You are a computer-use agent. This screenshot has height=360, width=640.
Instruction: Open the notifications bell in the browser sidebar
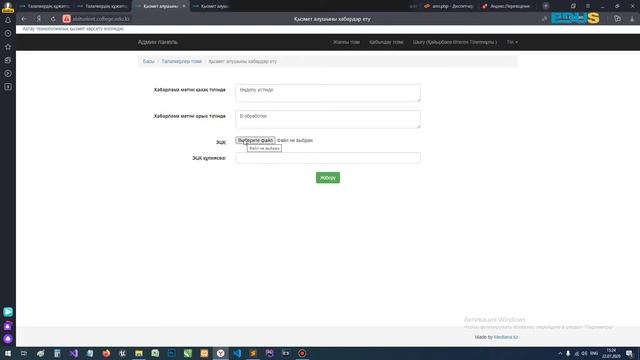(8, 20)
